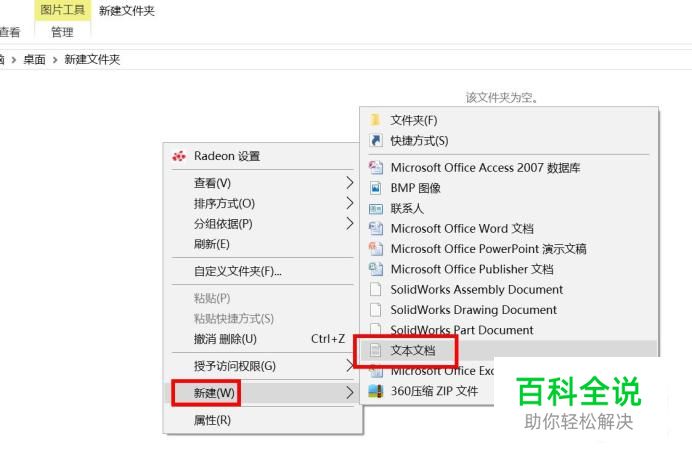
Task: Click the SolidWorks Drawing Document icon
Action: pyautogui.click(x=376, y=310)
